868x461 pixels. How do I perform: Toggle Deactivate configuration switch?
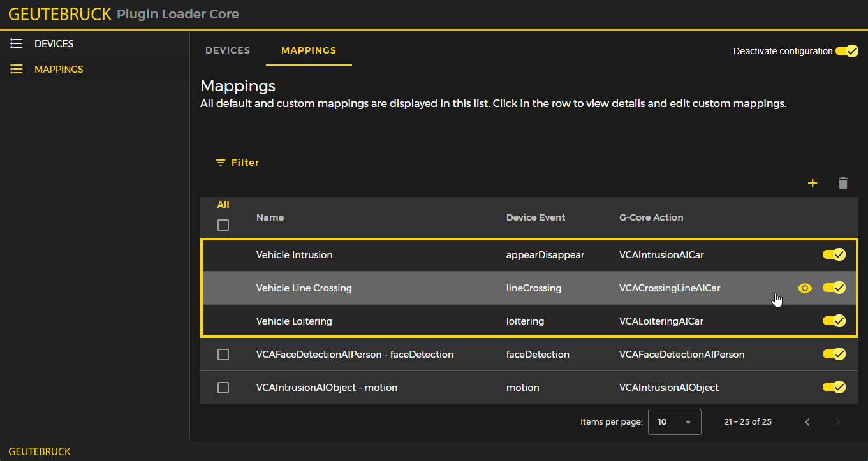(x=847, y=50)
